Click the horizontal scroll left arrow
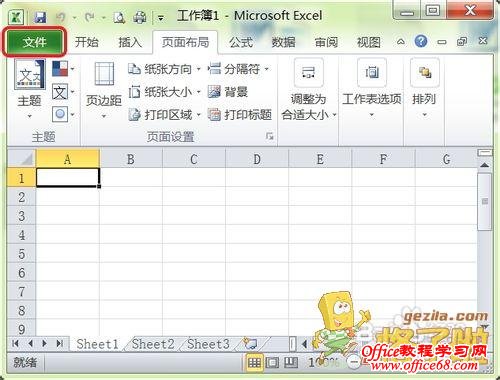The image size is (500, 380). click(x=304, y=344)
